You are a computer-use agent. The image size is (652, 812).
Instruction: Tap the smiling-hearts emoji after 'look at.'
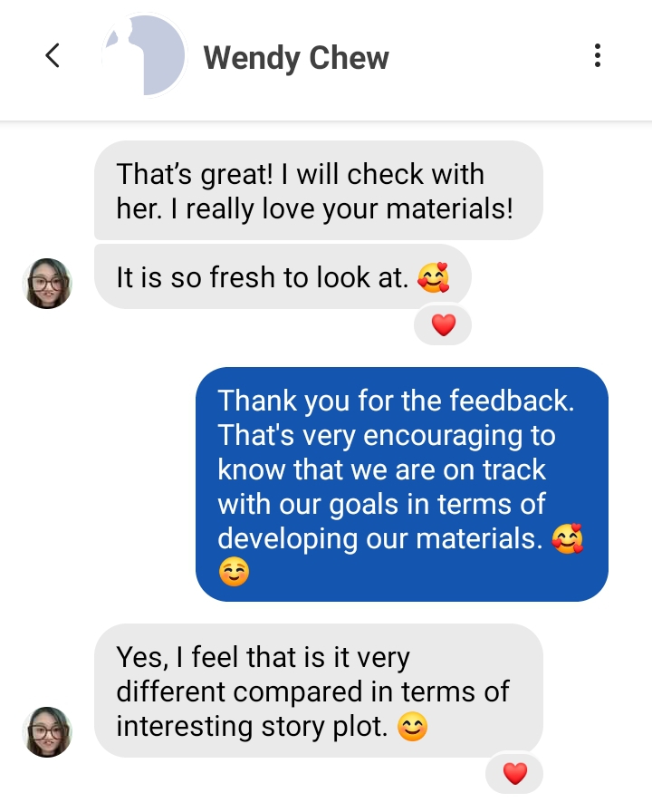pyautogui.click(x=434, y=277)
